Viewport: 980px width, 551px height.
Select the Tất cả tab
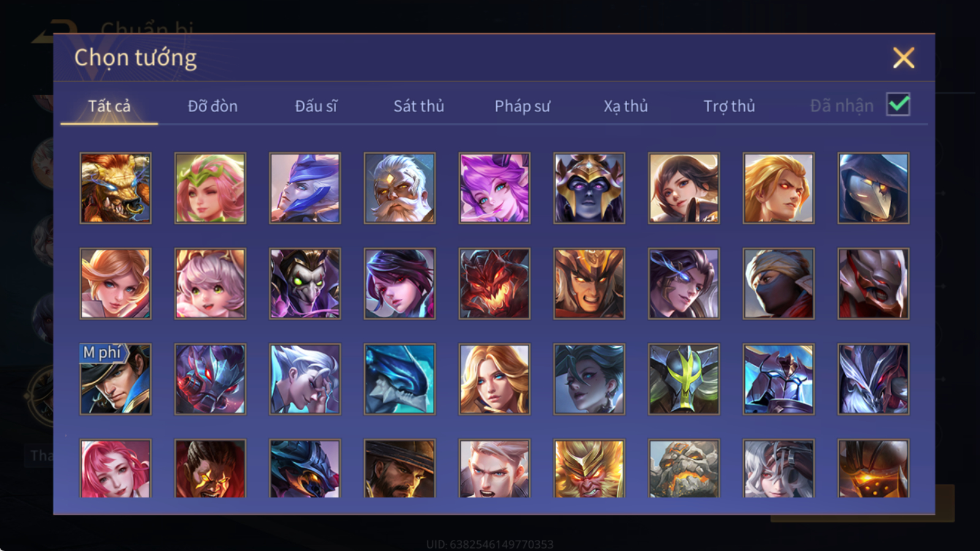pos(109,106)
